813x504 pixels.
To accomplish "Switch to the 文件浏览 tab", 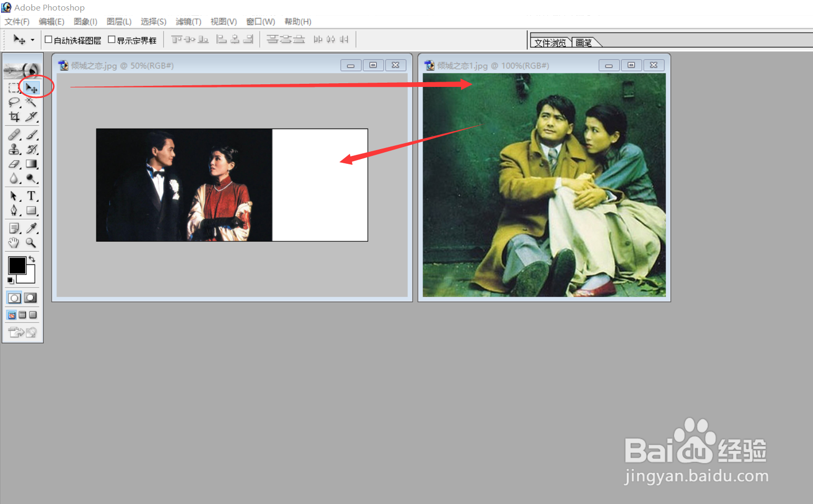I will coord(550,43).
